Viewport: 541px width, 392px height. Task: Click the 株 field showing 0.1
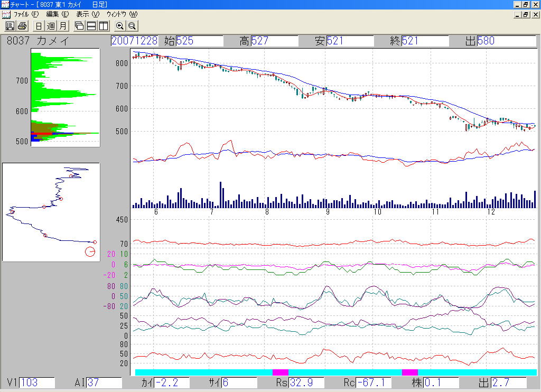point(441,382)
